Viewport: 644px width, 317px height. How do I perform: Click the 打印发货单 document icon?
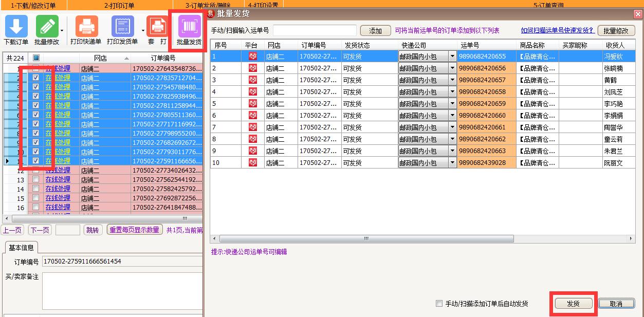(122, 26)
